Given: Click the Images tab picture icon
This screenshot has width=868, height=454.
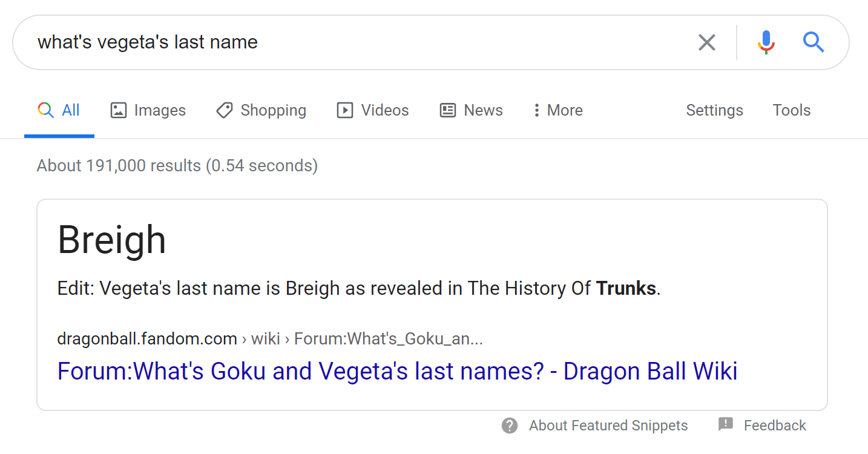Looking at the screenshot, I should (x=118, y=110).
